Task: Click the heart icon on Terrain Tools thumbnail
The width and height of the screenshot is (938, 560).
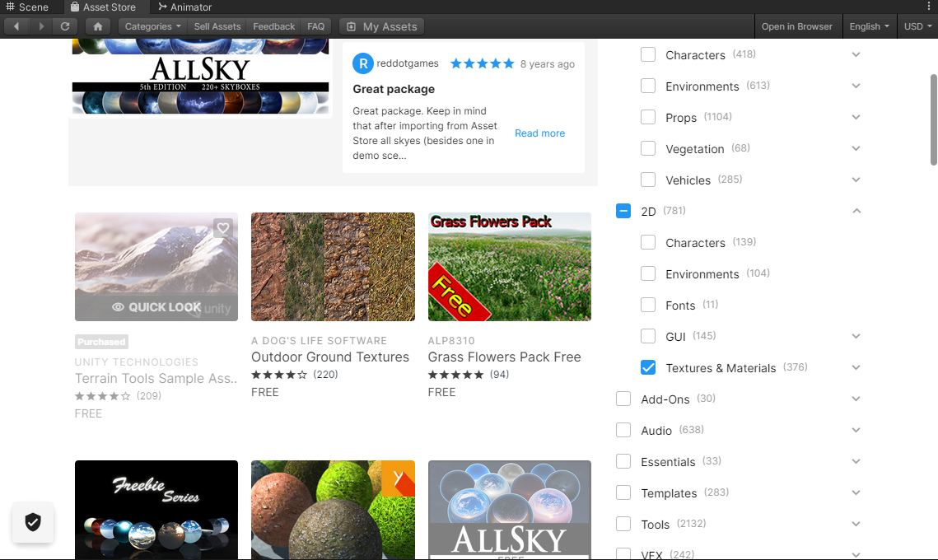Action: tap(223, 228)
